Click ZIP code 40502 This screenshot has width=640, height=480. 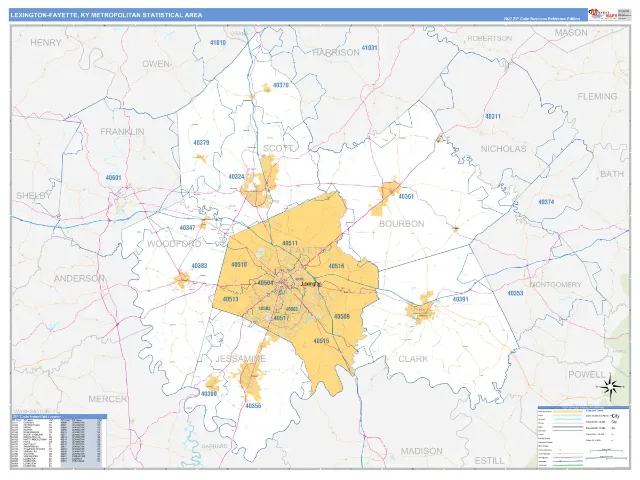[292, 309]
